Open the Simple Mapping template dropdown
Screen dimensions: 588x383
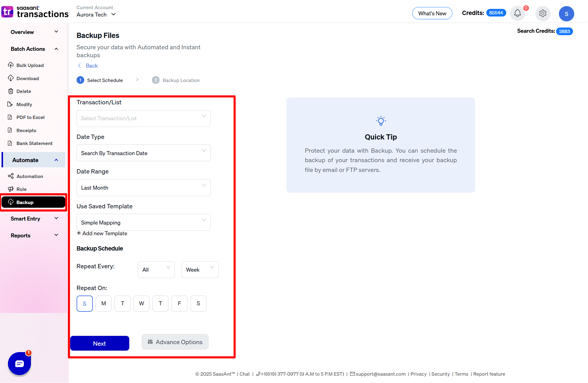click(144, 222)
